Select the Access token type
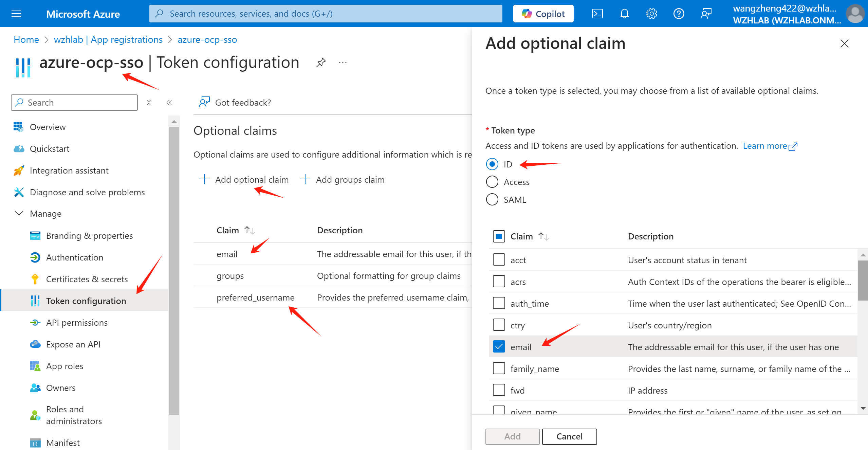Image resolution: width=868 pixels, height=450 pixels. [x=492, y=182]
